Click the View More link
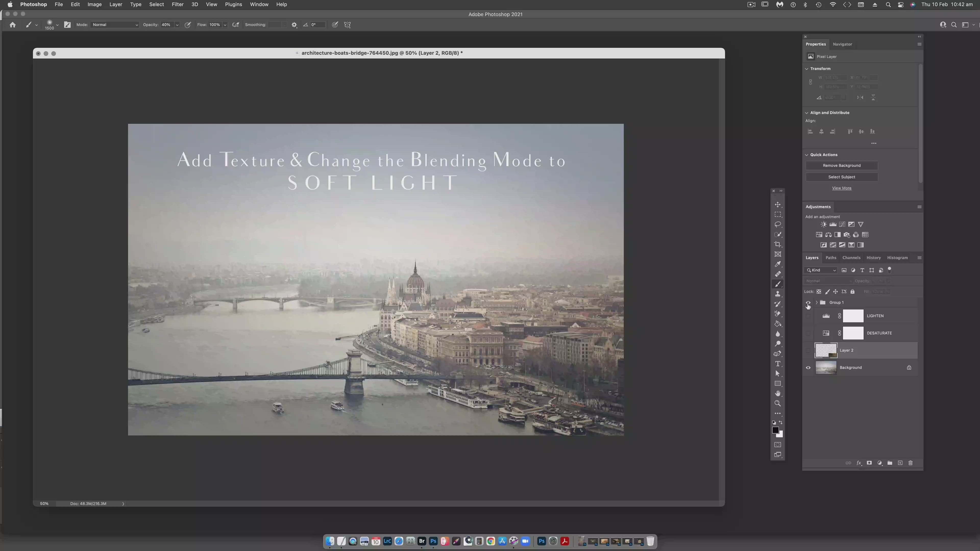Image resolution: width=980 pixels, height=551 pixels. click(841, 188)
